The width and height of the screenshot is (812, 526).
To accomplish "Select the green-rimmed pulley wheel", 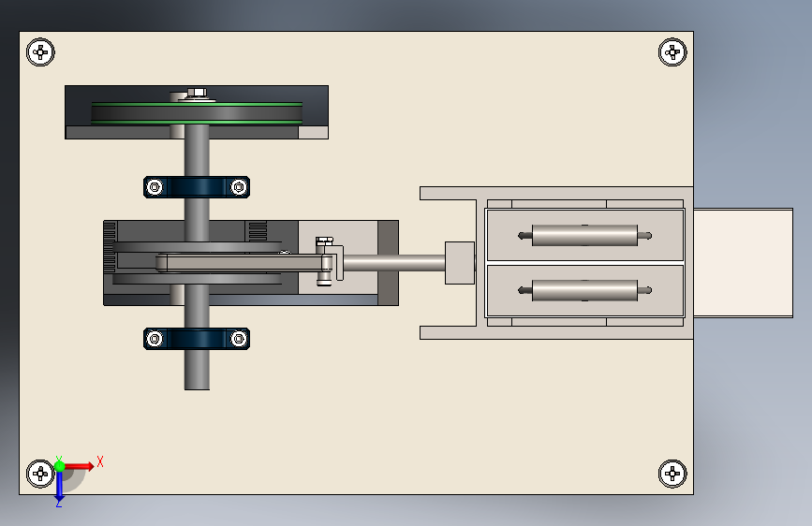I will click(x=197, y=113).
